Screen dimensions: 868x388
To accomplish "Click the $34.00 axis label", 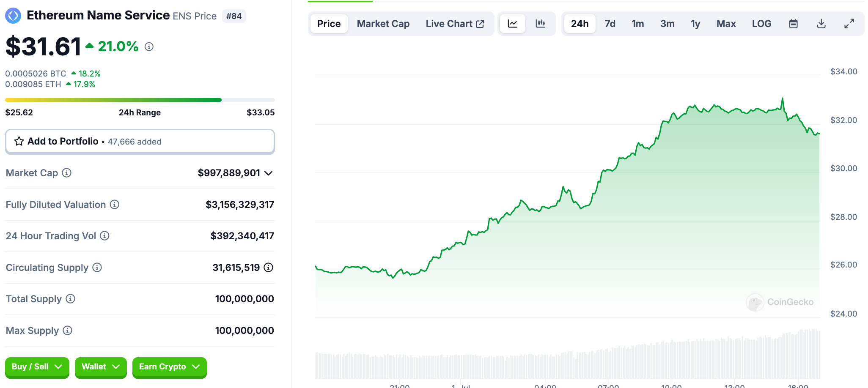I will [844, 71].
